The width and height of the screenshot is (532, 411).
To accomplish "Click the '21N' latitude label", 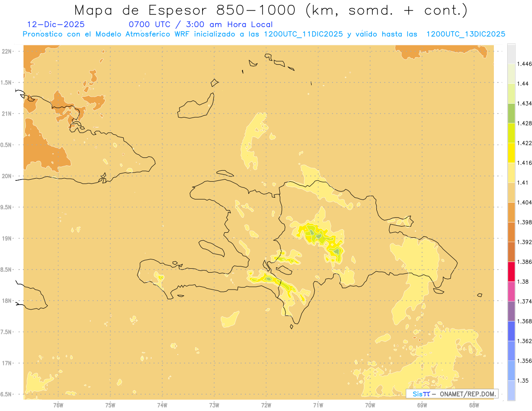I will pos(7,114).
